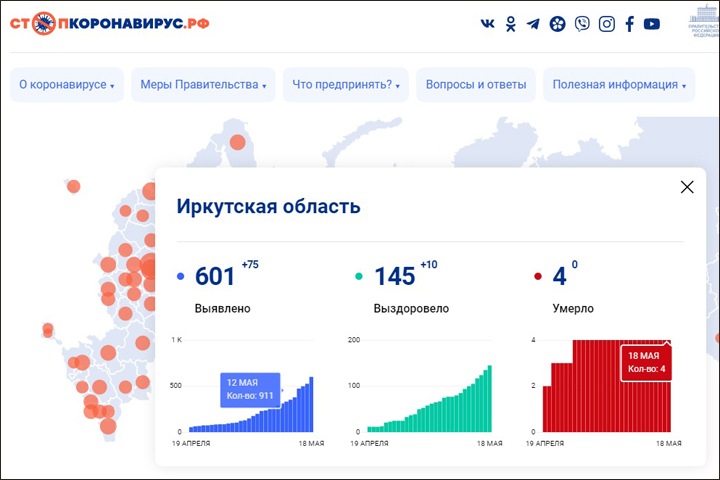Expand the Меры Правительства dropdown
Screen dimensions: 720x480
[203, 85]
